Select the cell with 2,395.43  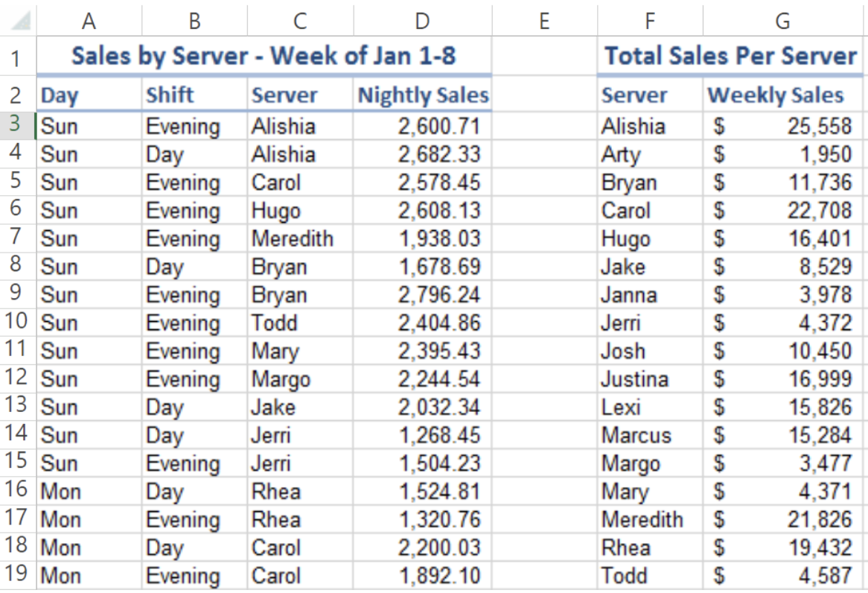422,351
